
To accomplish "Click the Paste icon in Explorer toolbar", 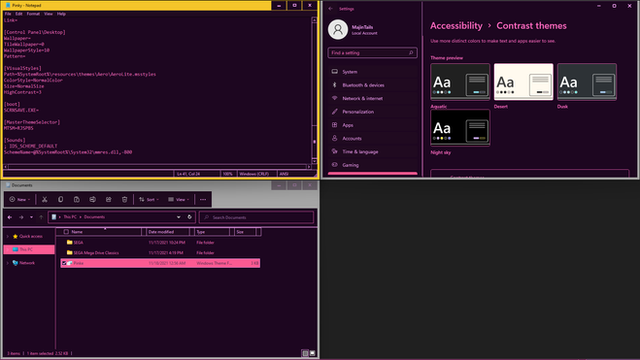I will pyautogui.click(x=76, y=200).
